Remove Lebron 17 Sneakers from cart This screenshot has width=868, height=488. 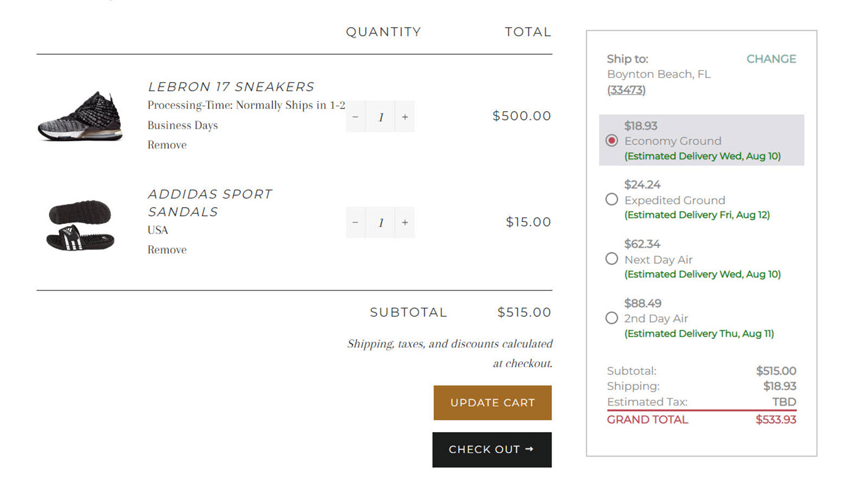(x=166, y=144)
